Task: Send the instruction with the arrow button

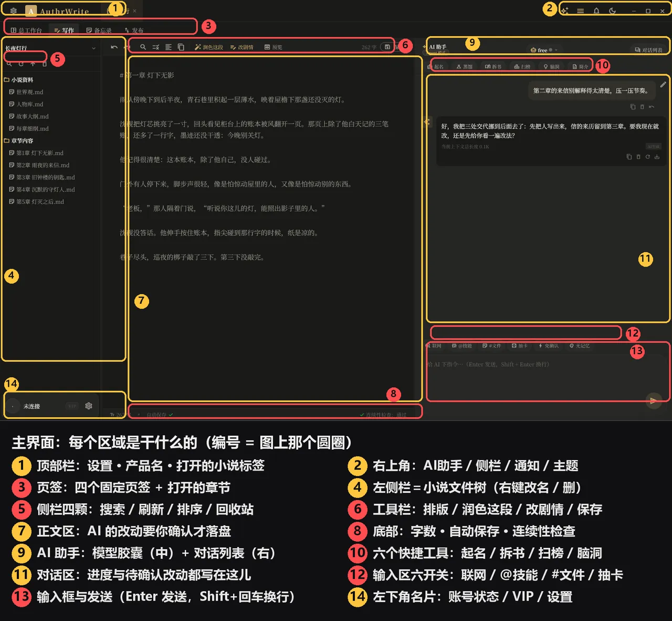Action: (653, 400)
